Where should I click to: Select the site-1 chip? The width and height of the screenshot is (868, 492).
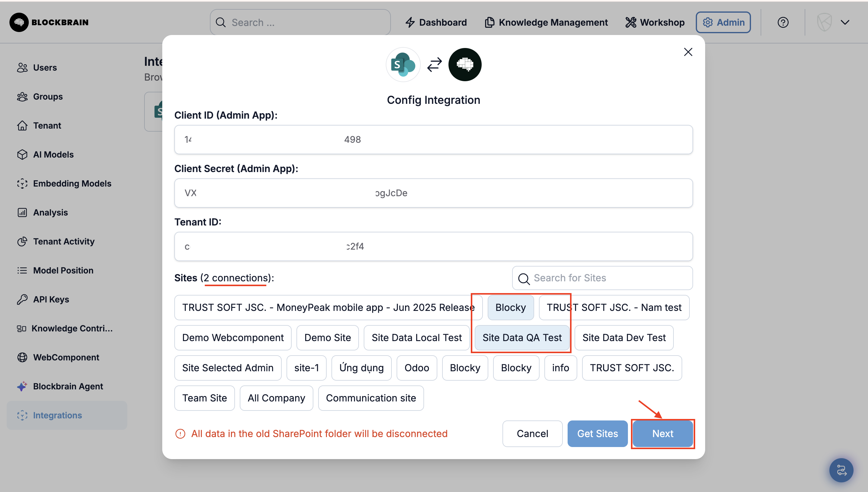[x=306, y=368]
